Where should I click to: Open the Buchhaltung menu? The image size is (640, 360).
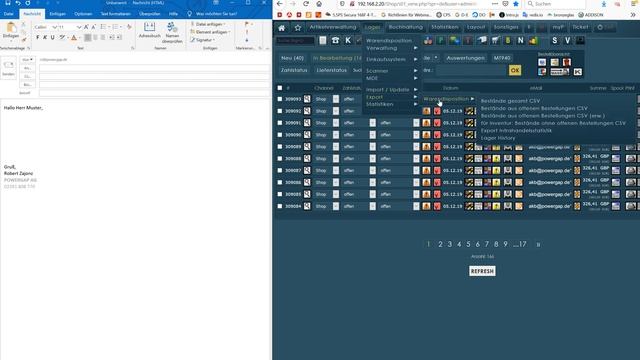click(x=406, y=27)
